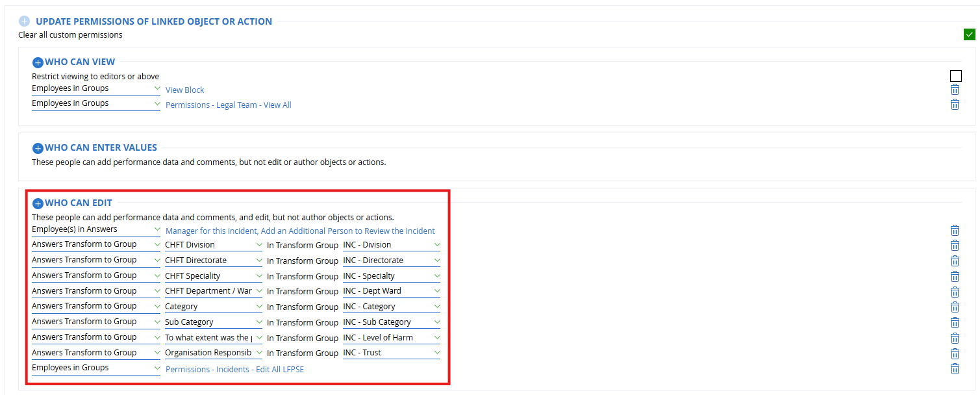
Task: Open CHFT Directorate dropdown
Action: coord(214,261)
